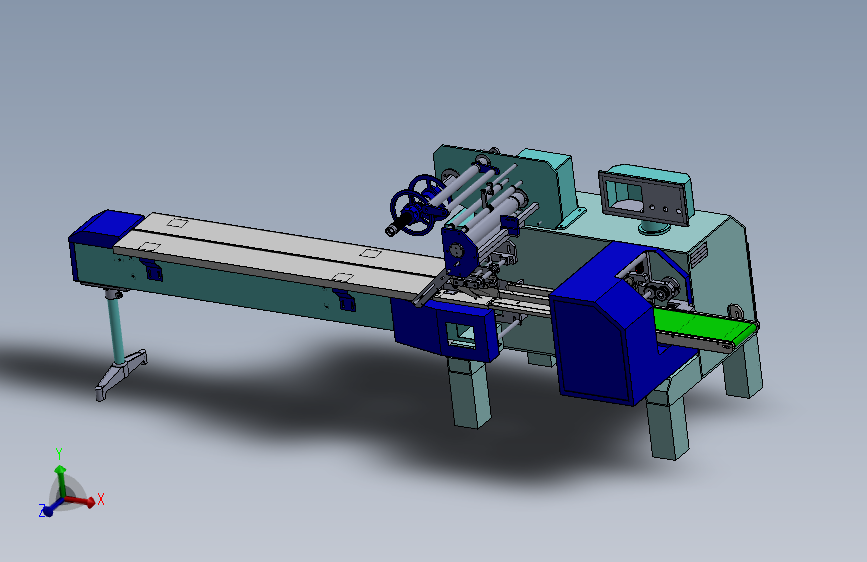Click the green Y axis arrow of triad
This screenshot has width=867, height=562.
60,481
